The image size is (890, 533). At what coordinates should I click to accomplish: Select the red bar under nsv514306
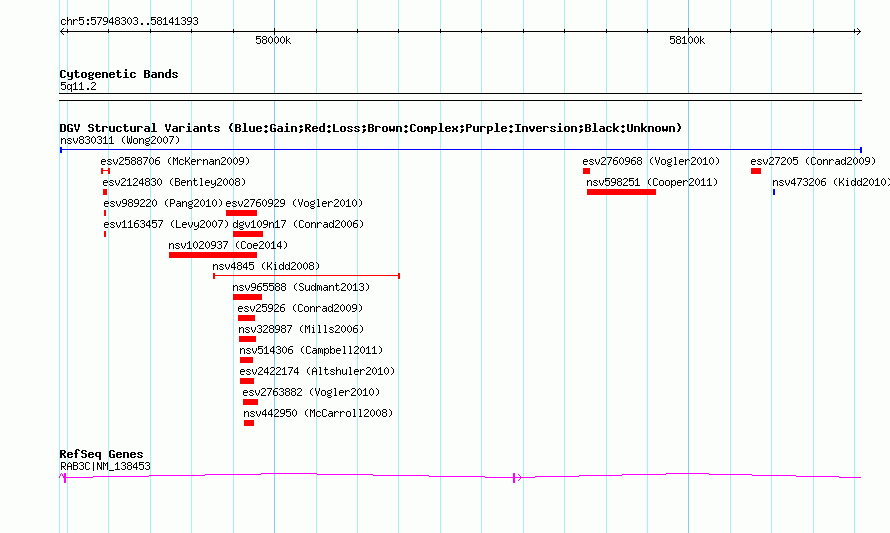coord(246,360)
